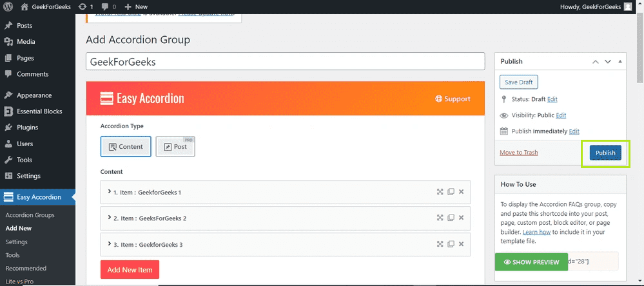Edit the Draft status

(552, 99)
